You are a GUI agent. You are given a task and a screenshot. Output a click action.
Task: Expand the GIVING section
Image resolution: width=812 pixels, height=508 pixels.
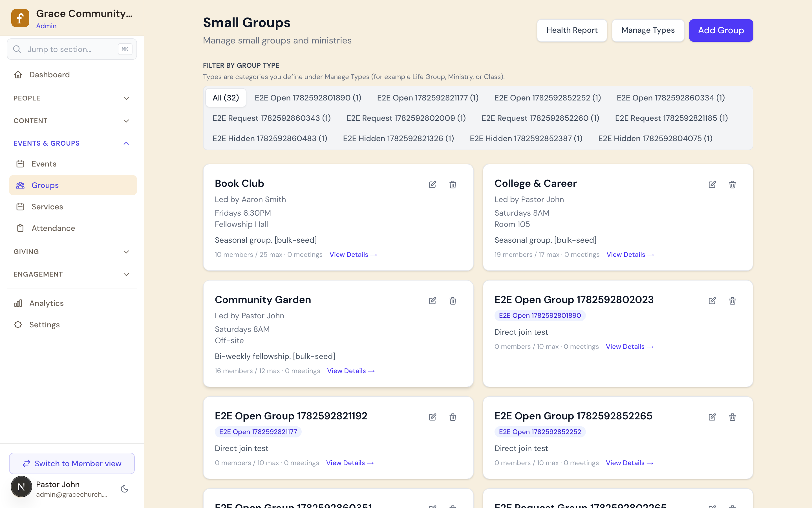point(72,252)
